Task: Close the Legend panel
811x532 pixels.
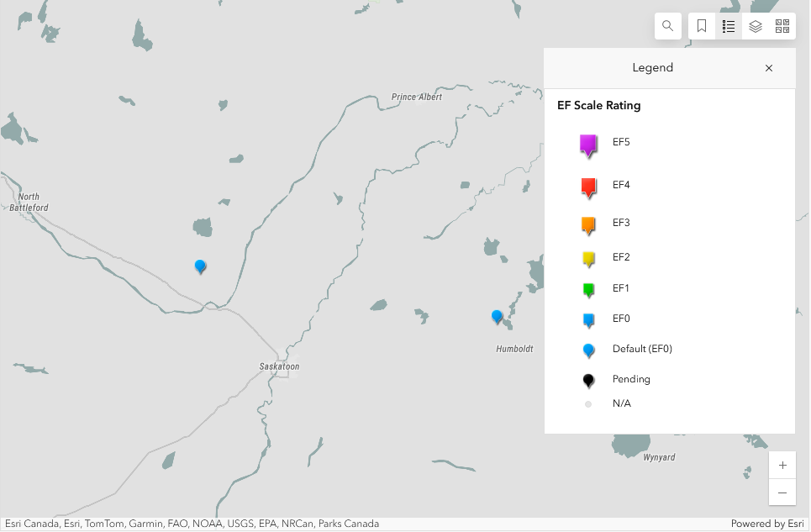Action: click(x=769, y=68)
